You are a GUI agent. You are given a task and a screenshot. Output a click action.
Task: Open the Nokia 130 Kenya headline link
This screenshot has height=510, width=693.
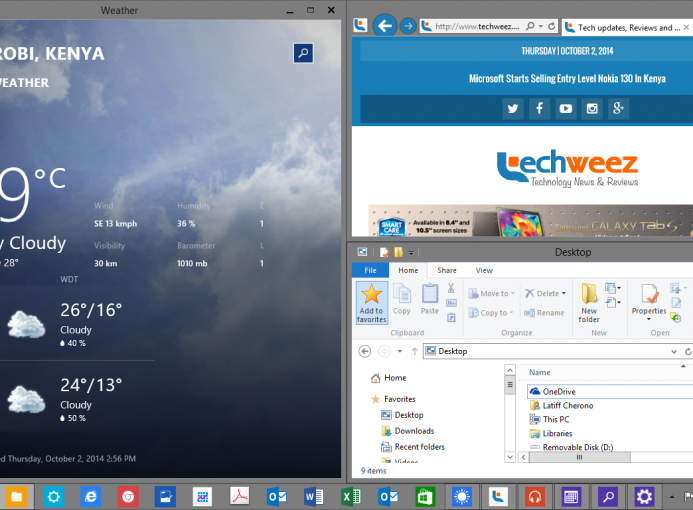tap(567, 79)
